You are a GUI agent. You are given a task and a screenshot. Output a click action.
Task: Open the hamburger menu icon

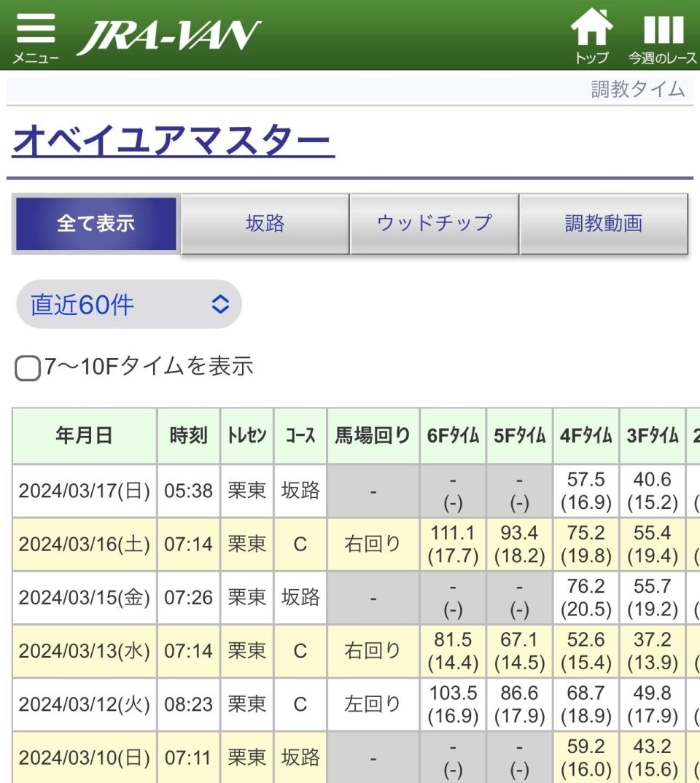(35, 36)
